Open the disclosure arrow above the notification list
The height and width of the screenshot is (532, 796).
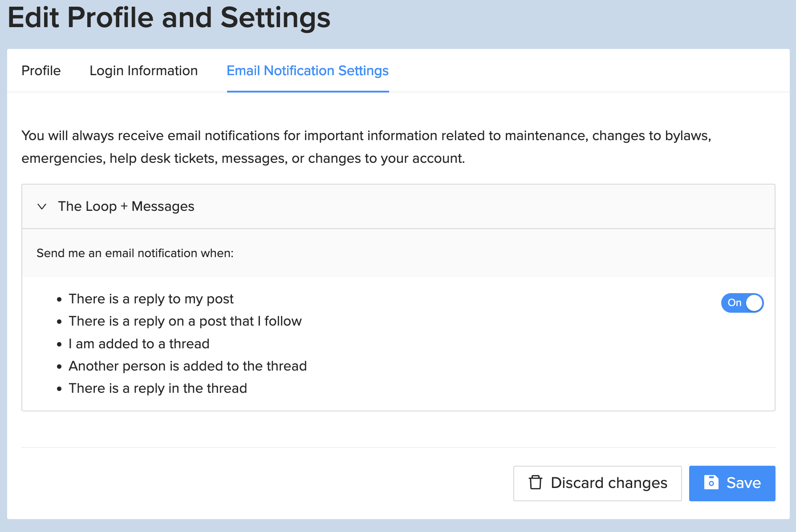point(42,206)
